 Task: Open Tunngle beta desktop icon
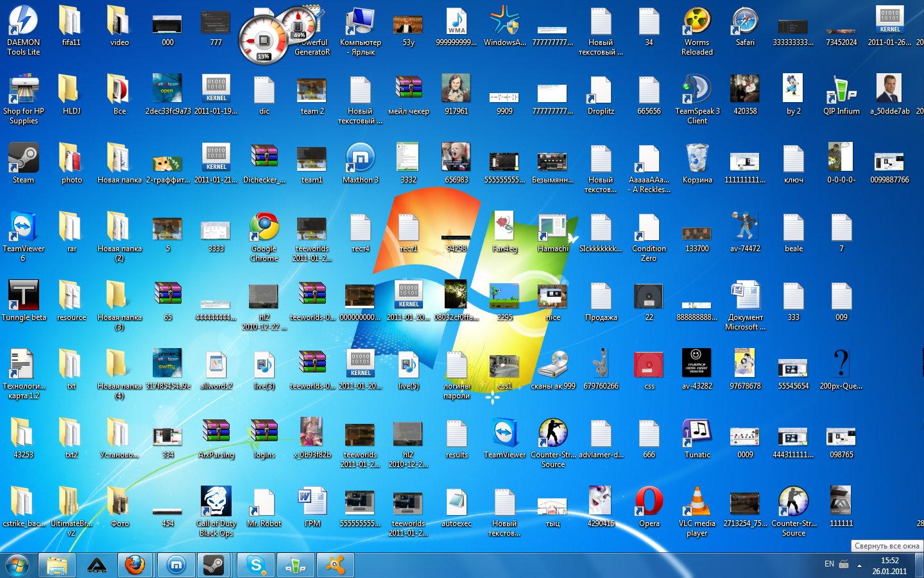click(24, 301)
